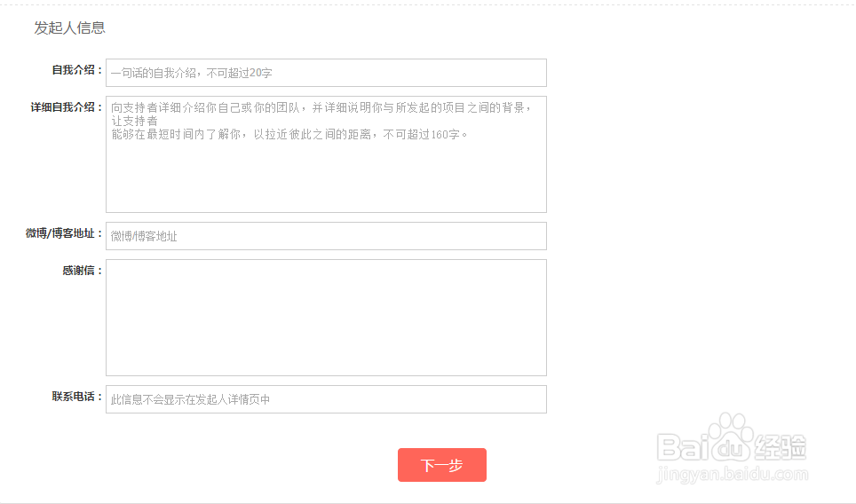Image resolution: width=856 pixels, height=504 pixels.
Task: Click placeholder 此信息不会显示在发起人详情页中
Action: (191, 399)
